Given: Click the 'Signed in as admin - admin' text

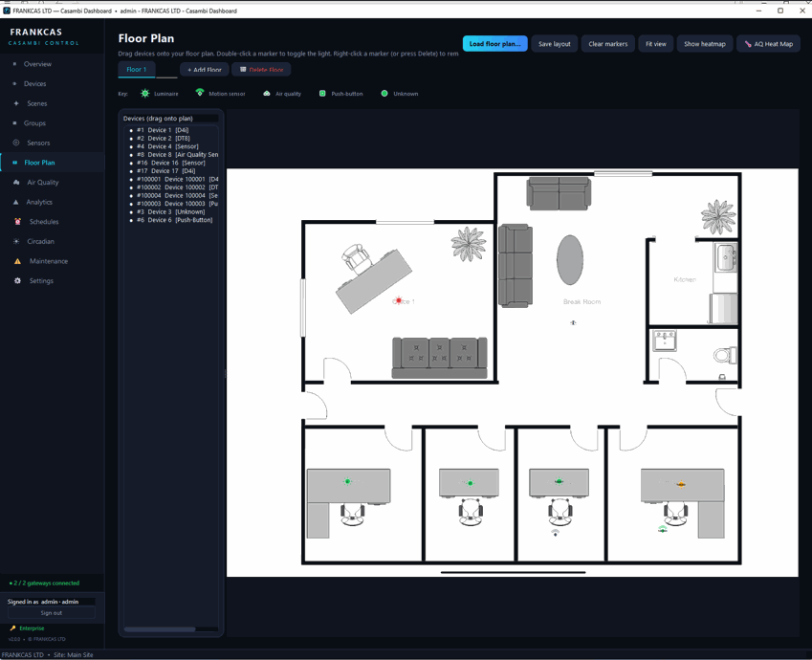Looking at the screenshot, I should point(43,602).
